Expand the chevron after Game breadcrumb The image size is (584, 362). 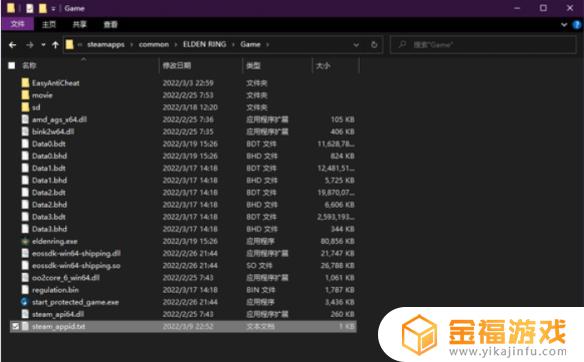[x=267, y=45]
